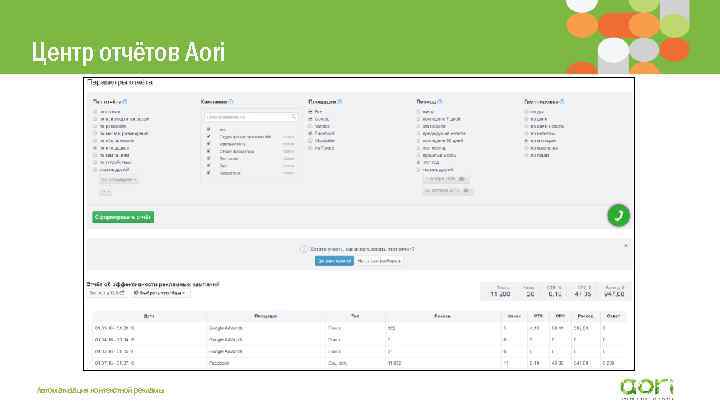The height and width of the screenshot is (405, 720).
Task: Open the columns dropdown under the report title
Action: point(161,293)
